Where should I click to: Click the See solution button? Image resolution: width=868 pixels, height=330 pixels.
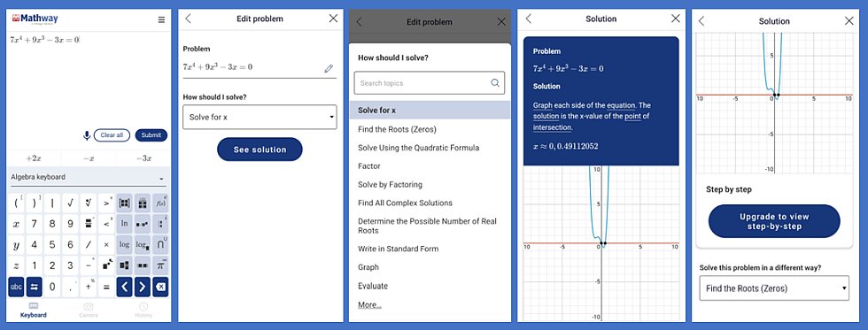[260, 150]
